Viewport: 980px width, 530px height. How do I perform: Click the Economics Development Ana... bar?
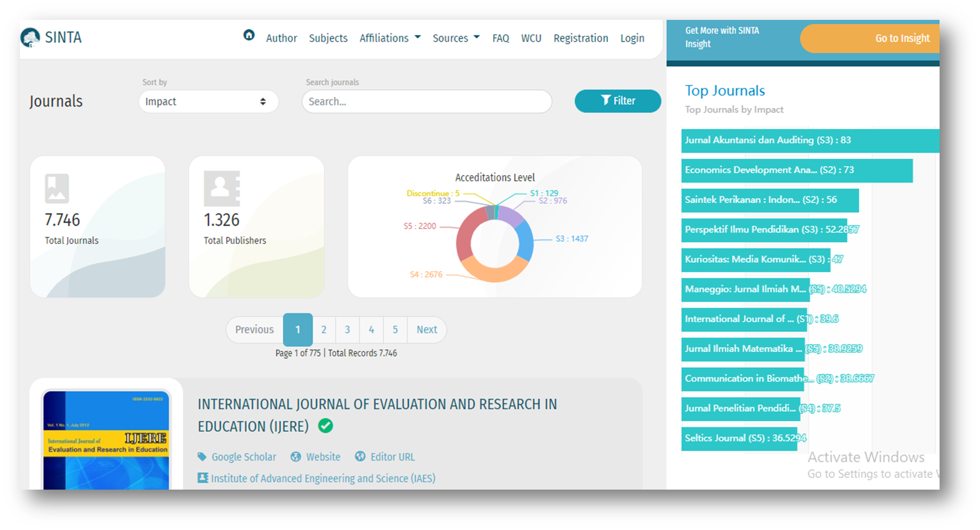tap(797, 170)
